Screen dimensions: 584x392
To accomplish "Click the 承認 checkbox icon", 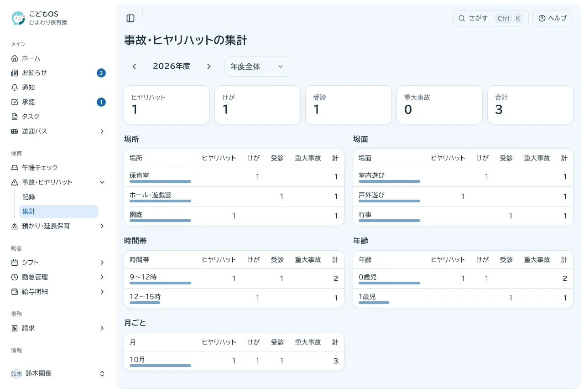I will [15, 102].
